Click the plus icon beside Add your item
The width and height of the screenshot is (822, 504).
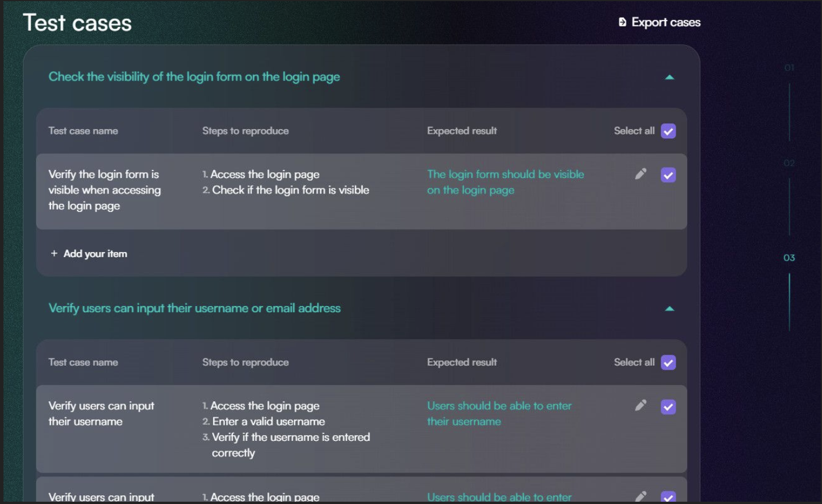54,253
